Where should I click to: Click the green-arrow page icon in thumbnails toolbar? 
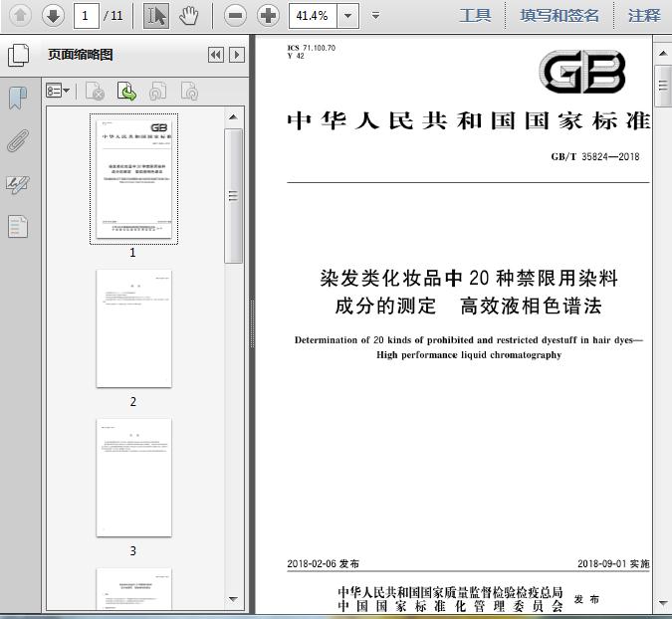click(x=126, y=92)
